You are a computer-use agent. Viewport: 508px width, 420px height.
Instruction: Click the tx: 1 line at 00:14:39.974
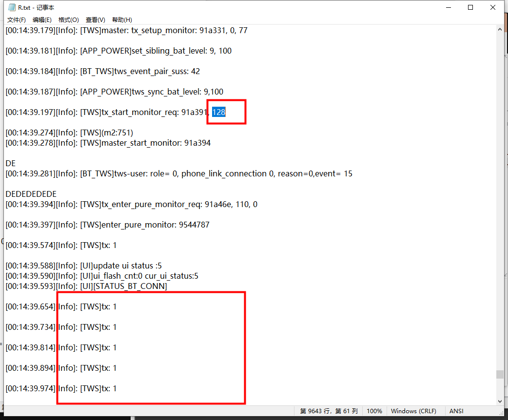click(x=61, y=388)
